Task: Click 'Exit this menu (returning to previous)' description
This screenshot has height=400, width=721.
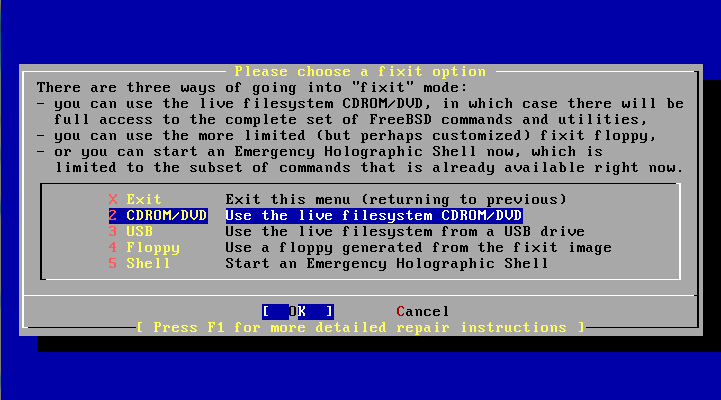Action: (396, 200)
